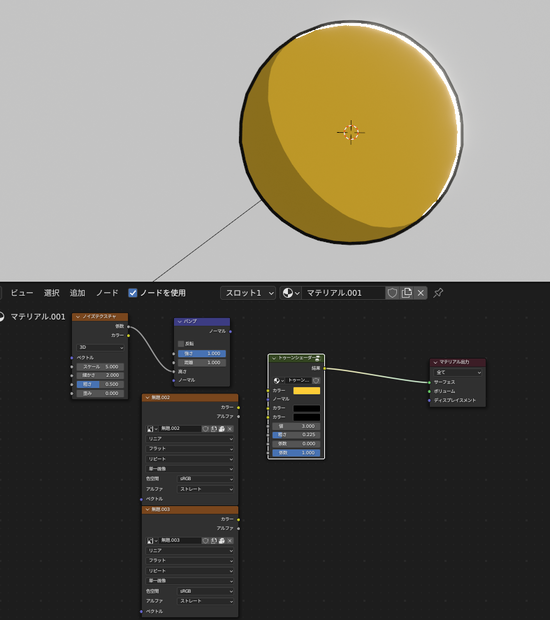This screenshot has height=620, width=550.
Task: Open the ノード menu
Action: [107, 293]
